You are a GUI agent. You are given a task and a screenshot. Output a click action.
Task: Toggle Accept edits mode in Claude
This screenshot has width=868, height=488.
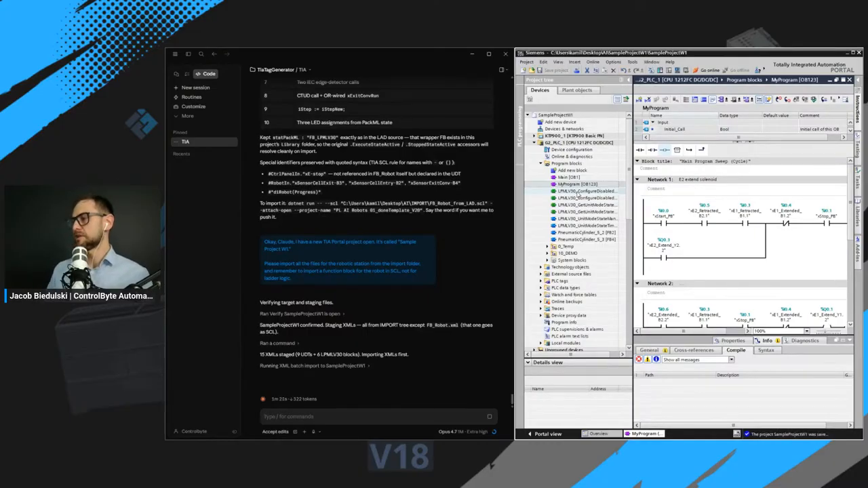tap(275, 432)
